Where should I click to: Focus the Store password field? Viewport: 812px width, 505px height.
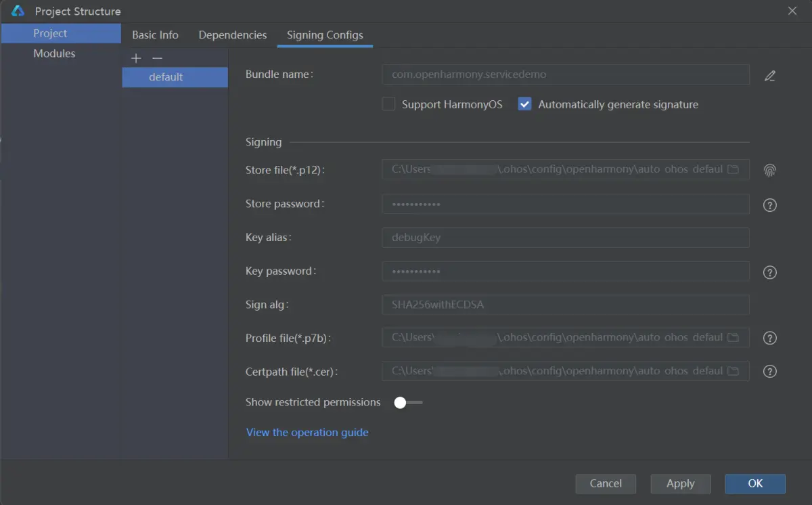click(x=566, y=204)
